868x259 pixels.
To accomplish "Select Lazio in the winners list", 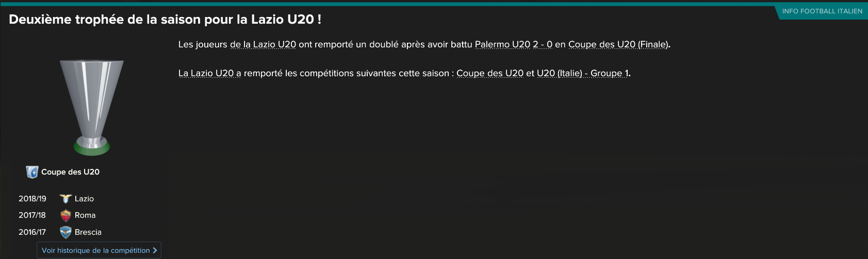I will [x=84, y=199].
